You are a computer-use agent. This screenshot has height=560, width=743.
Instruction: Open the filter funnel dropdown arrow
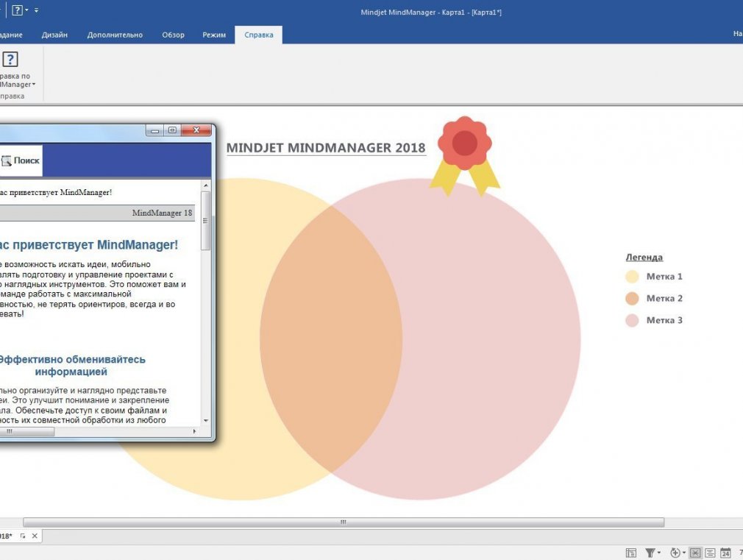658,553
